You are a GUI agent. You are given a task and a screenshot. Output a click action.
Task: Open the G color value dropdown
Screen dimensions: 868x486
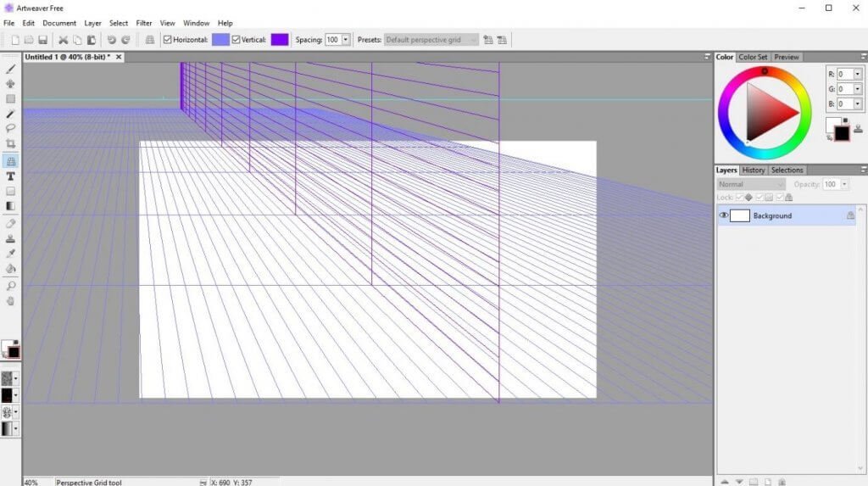(858, 89)
